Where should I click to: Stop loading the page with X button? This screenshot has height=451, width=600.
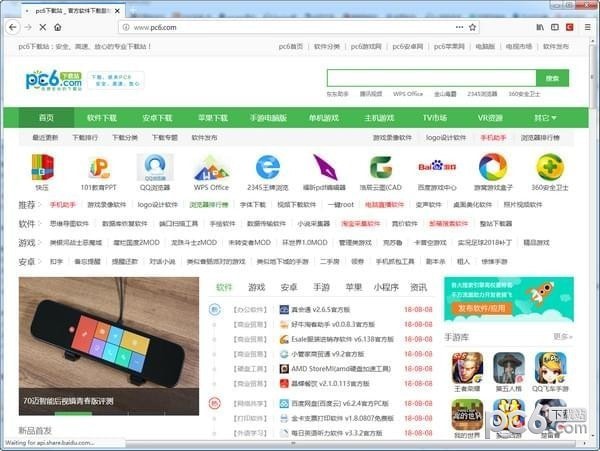[x=42, y=27]
